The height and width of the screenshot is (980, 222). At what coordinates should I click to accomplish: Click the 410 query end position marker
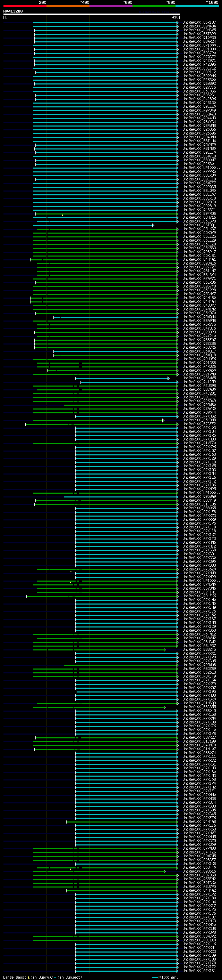pyautogui.click(x=175, y=17)
